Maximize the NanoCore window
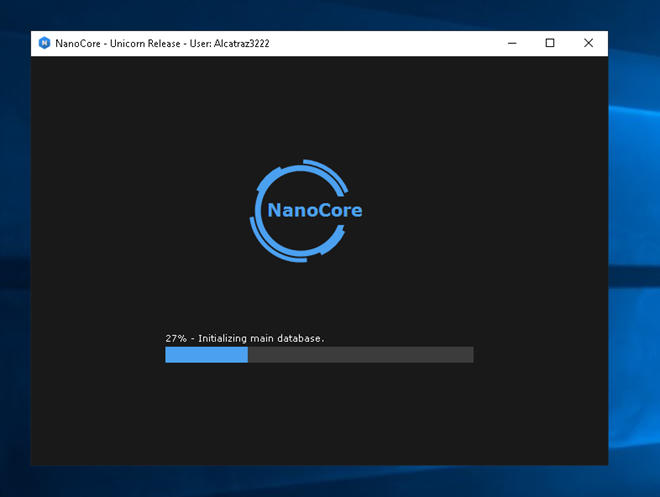Screen dimensions: 660x497 (x=549, y=43)
